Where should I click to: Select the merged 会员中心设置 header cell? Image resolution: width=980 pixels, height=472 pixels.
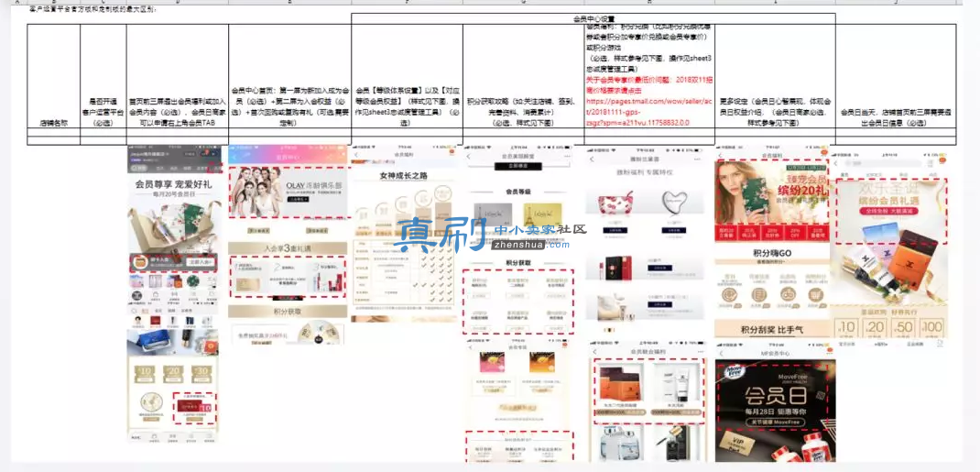[x=593, y=18]
